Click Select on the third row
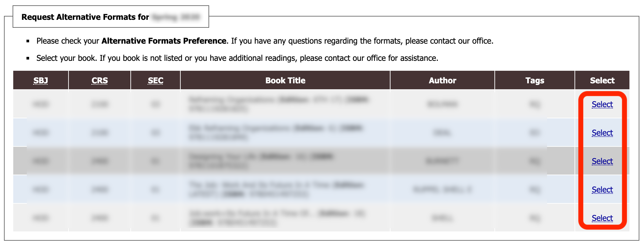 click(x=602, y=161)
